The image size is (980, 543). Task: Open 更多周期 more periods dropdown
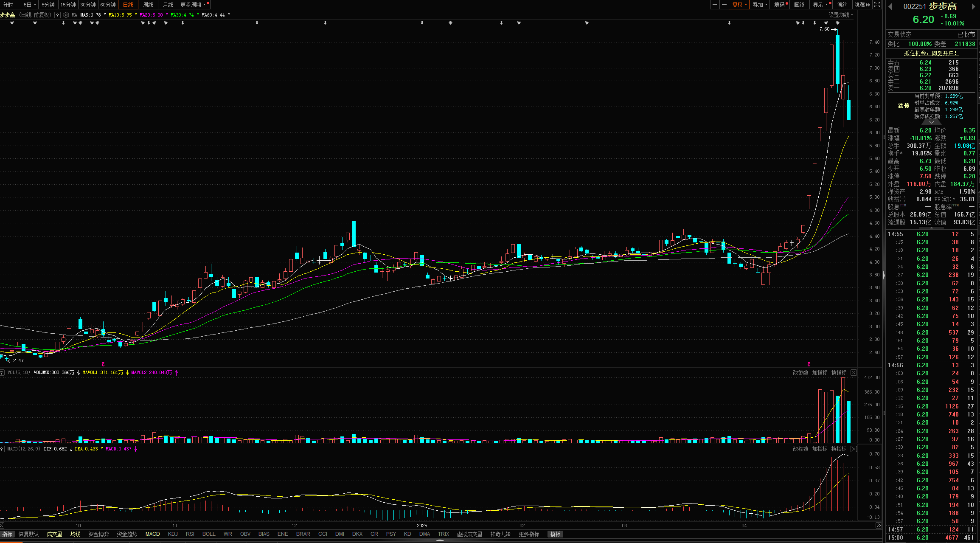click(194, 5)
